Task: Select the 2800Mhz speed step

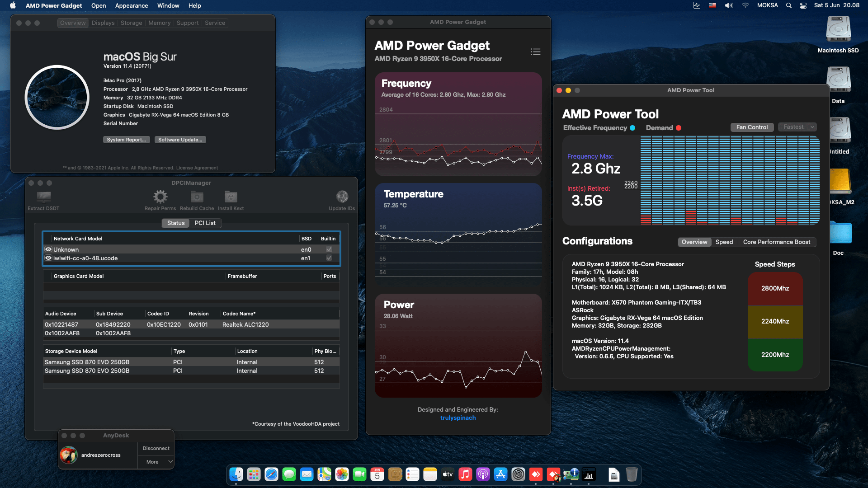Action: tap(775, 288)
